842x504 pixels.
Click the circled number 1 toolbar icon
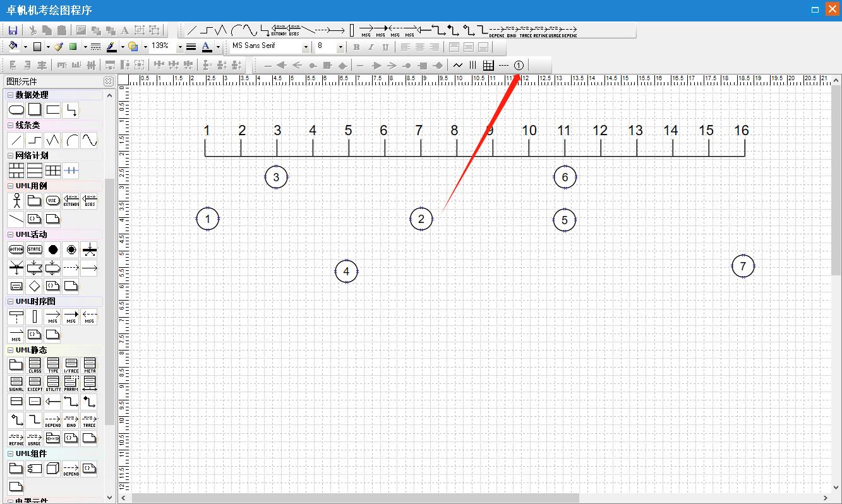519,65
